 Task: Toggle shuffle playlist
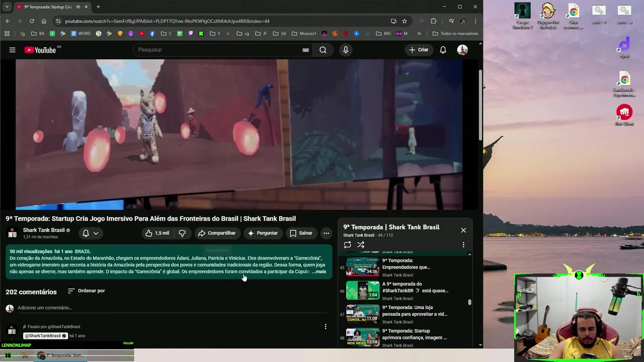click(x=361, y=245)
